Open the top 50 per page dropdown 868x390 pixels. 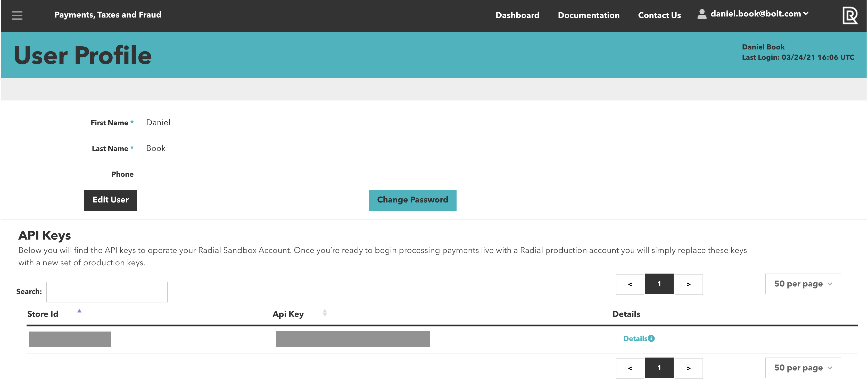803,284
